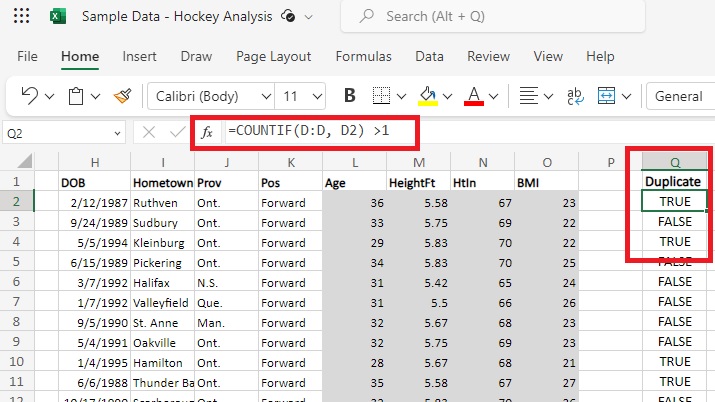715x402 pixels.
Task: Select the BMI header cell
Action: point(547,183)
